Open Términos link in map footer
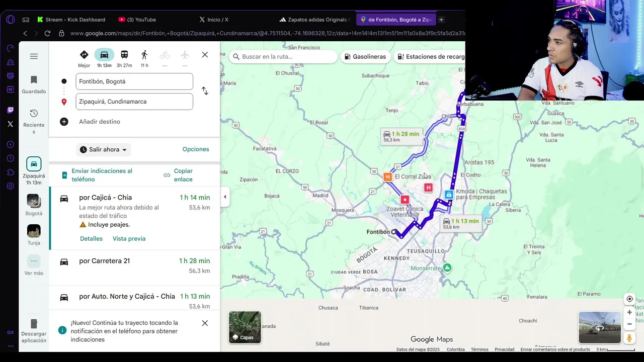The height and width of the screenshot is (362, 644). pos(479,349)
